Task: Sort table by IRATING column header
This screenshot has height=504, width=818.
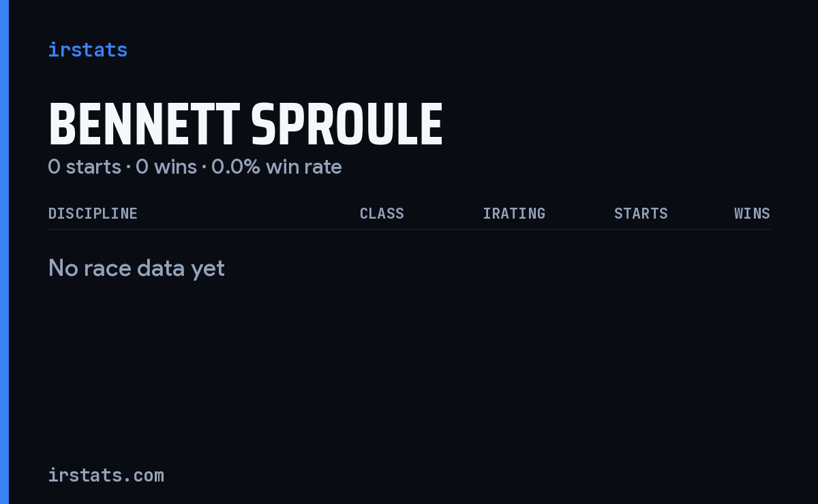Action: click(514, 213)
